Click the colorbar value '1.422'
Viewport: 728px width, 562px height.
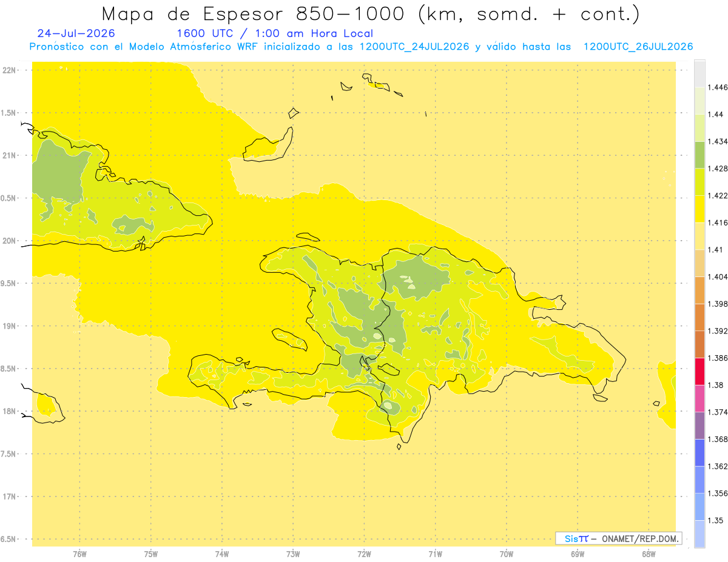coord(717,196)
